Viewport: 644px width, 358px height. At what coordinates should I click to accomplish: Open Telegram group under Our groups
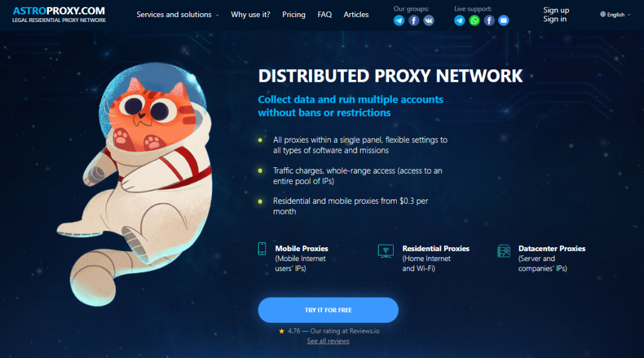coord(399,21)
